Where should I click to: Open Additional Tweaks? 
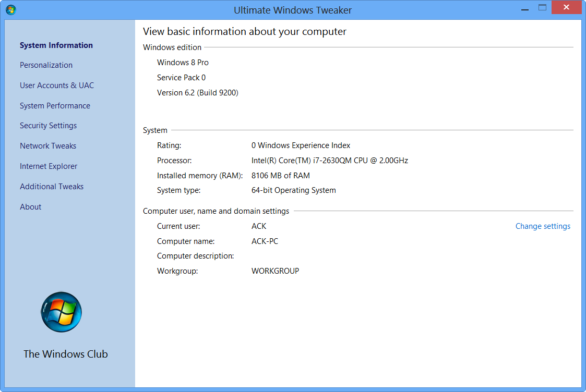52,186
